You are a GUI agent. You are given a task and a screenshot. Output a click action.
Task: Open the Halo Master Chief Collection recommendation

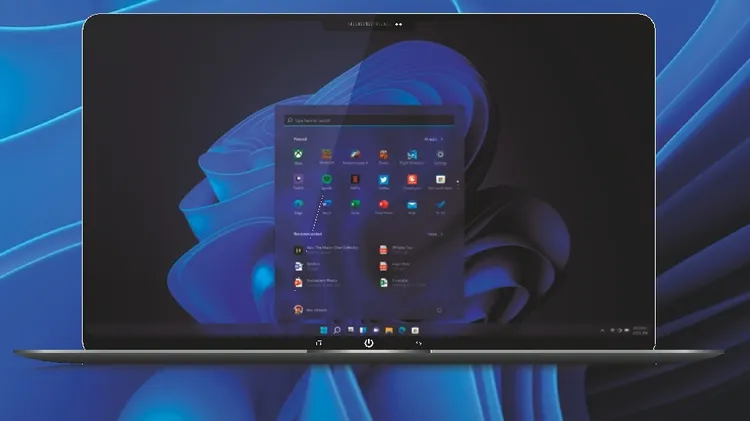click(x=328, y=250)
